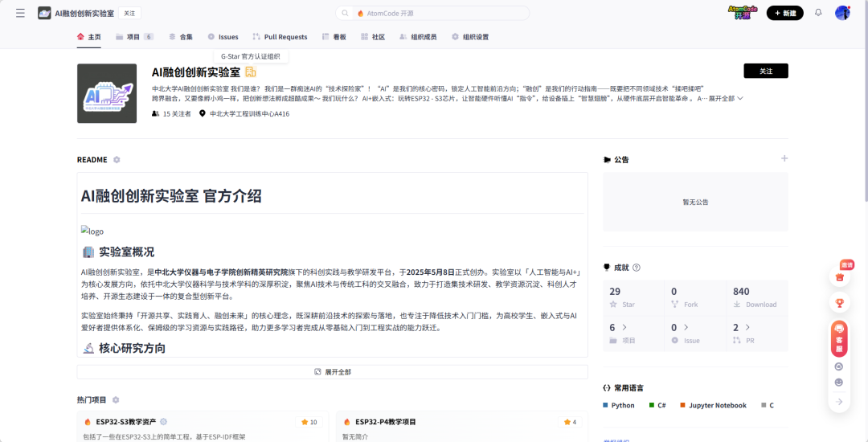Open the 邀请 gift floating icon
This screenshot has height=442, width=868.
(x=840, y=276)
